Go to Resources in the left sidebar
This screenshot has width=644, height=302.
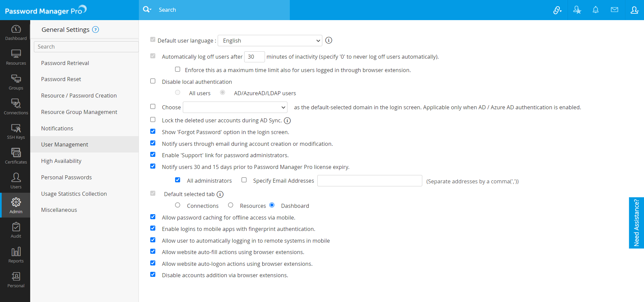pos(16,57)
